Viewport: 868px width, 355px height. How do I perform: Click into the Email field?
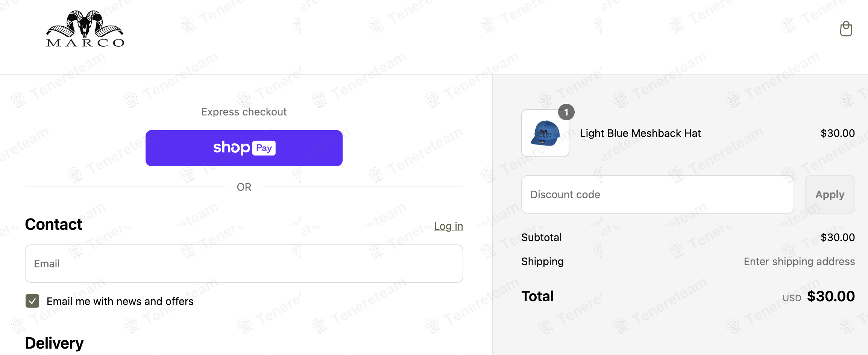(x=244, y=263)
